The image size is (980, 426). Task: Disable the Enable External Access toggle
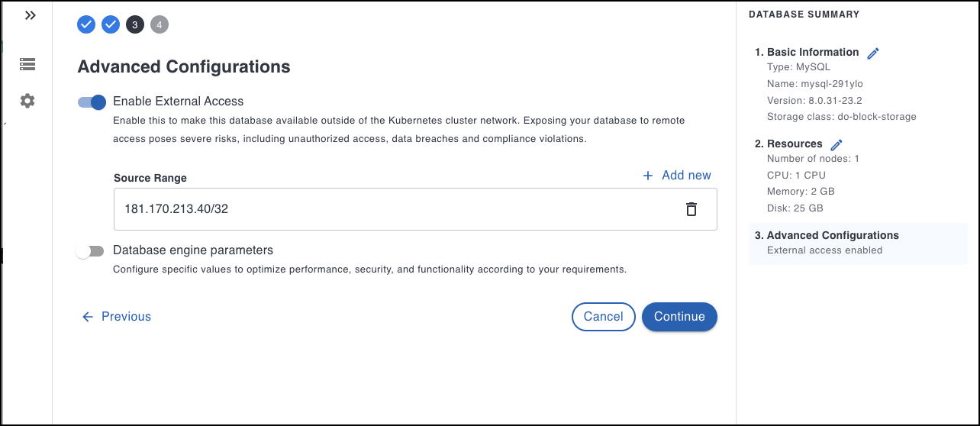tap(92, 102)
